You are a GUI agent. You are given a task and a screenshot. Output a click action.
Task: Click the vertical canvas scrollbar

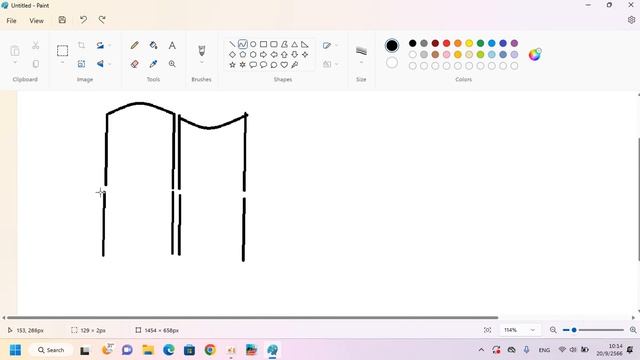pyautogui.click(x=638, y=200)
